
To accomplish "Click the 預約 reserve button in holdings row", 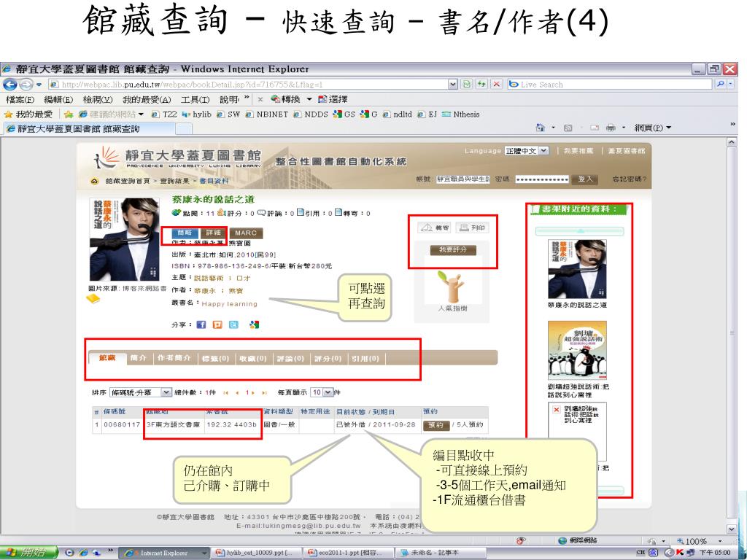I will [x=436, y=425].
